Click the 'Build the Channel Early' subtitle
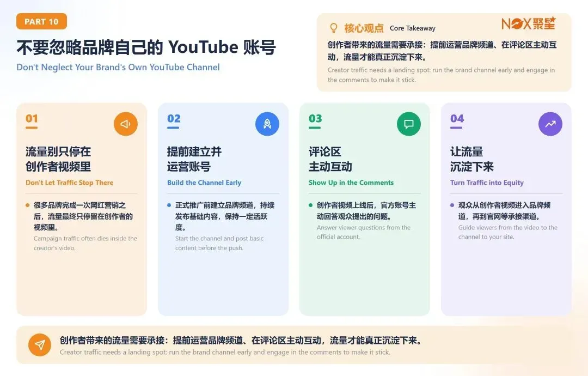 click(204, 183)
